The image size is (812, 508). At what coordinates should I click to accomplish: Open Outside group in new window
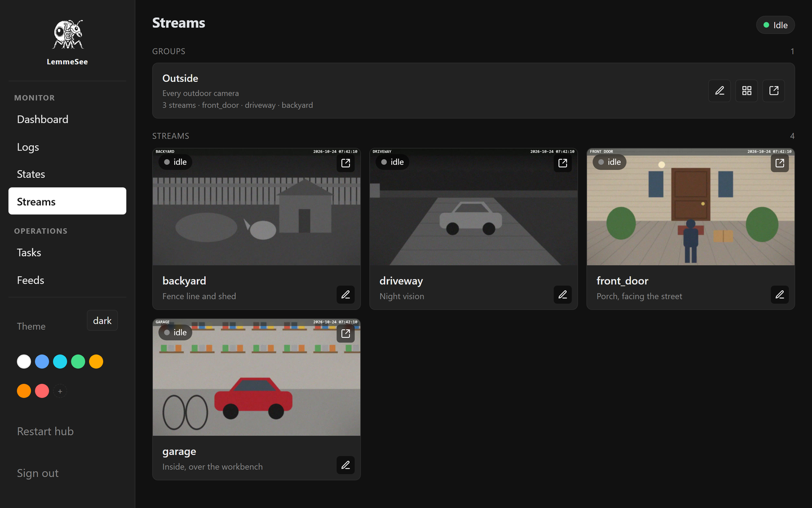tap(774, 90)
